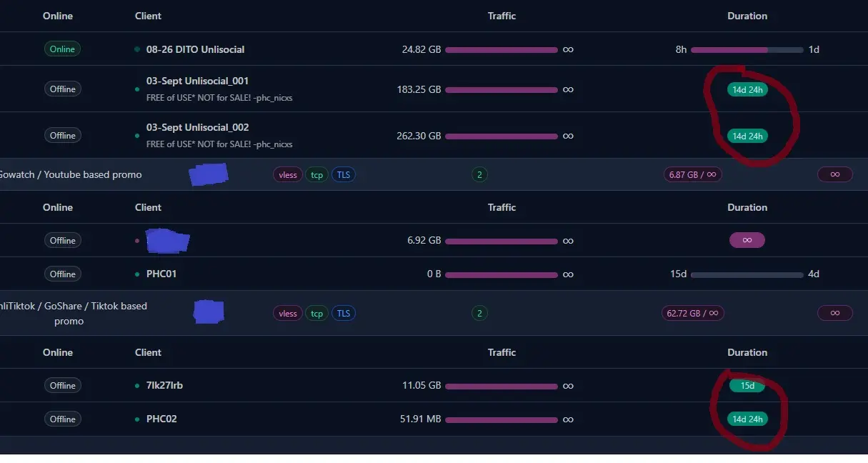
Task: Click the Offline badge for 7lk27lrb
Action: (62, 385)
